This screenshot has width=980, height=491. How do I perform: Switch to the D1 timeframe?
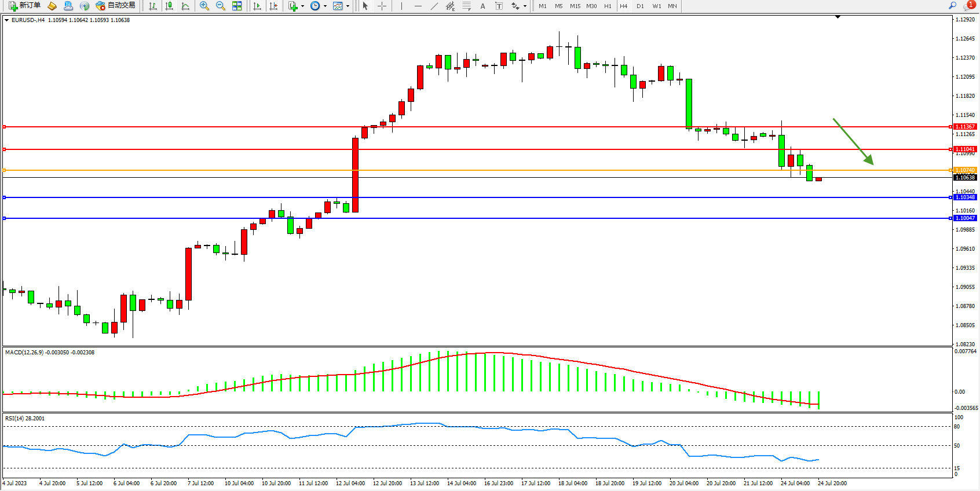point(640,6)
